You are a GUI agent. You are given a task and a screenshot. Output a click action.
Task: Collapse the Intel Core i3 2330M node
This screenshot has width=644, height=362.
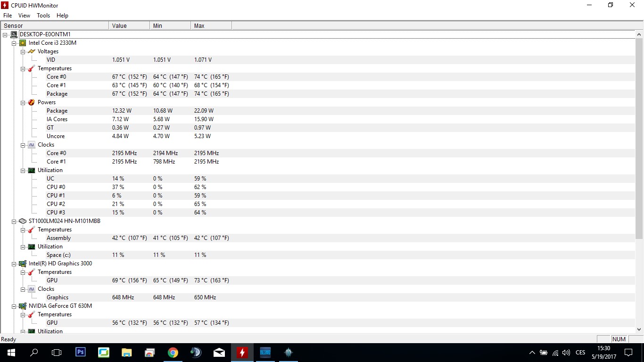pyautogui.click(x=14, y=43)
